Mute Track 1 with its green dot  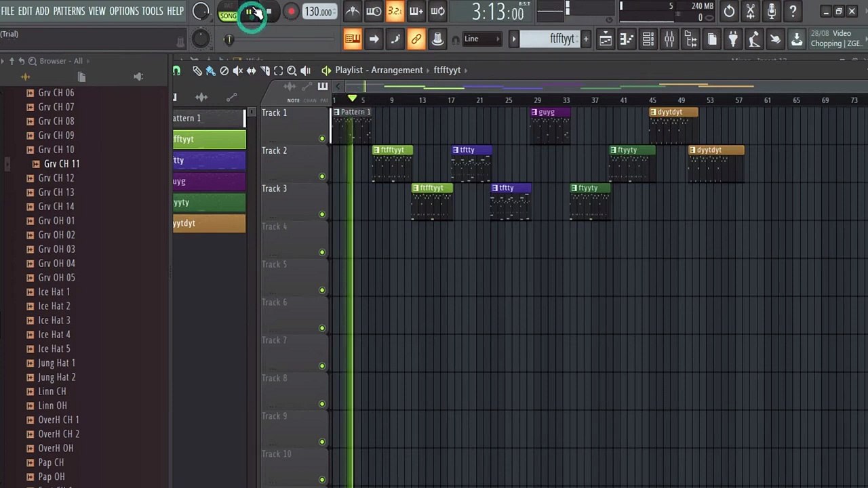point(322,138)
